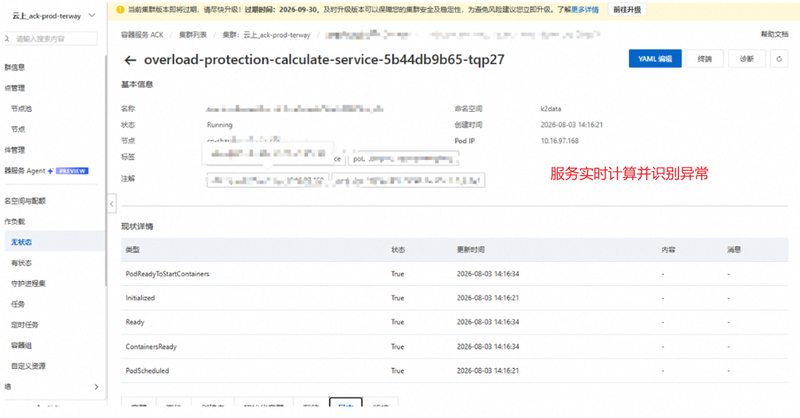Click the Initialized condition row
800x418 pixels.
pos(454,298)
